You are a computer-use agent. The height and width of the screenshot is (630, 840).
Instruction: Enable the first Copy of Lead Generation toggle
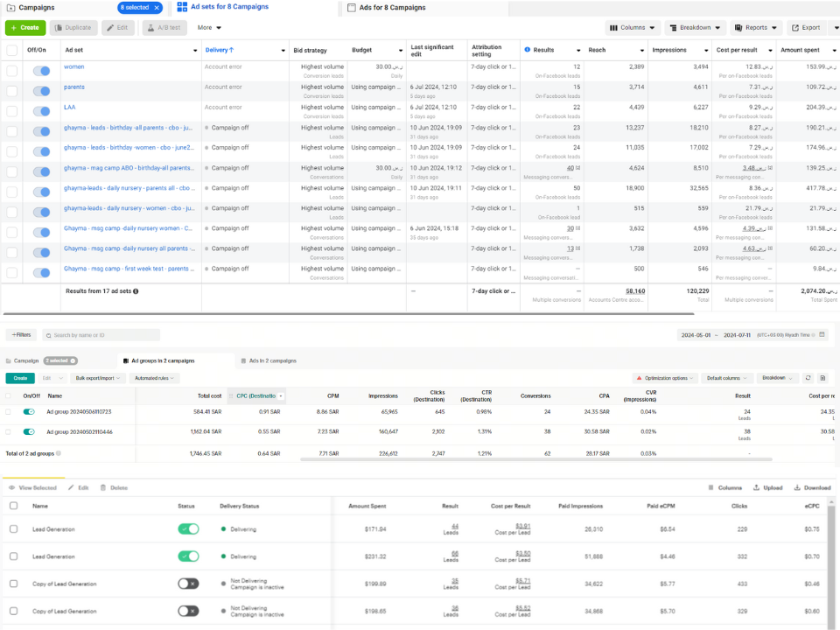pyautogui.click(x=188, y=584)
